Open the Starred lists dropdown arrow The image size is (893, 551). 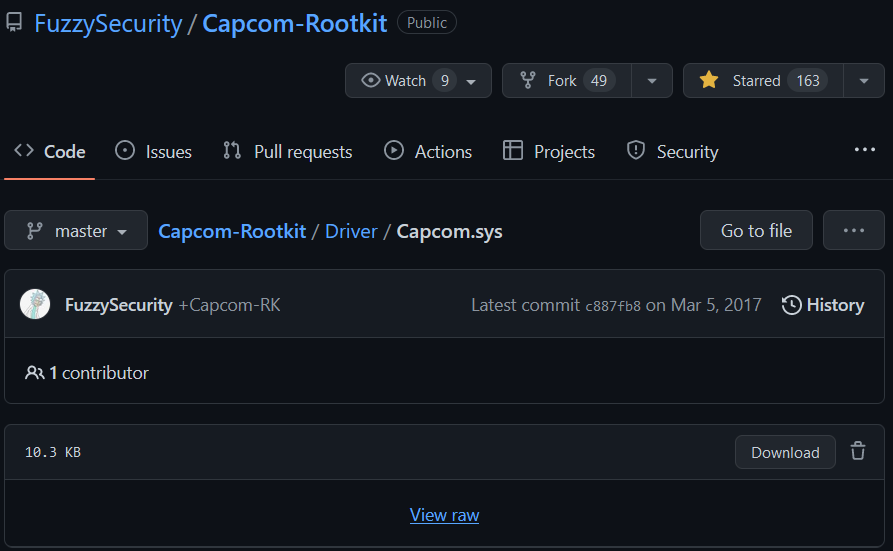click(x=864, y=80)
